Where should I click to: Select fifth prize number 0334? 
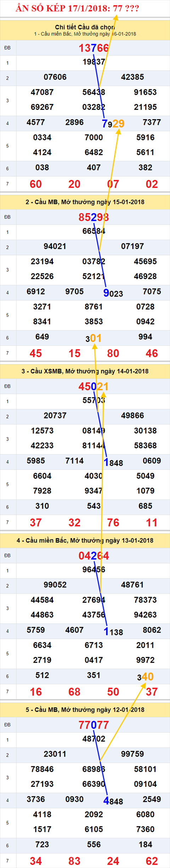point(42,138)
